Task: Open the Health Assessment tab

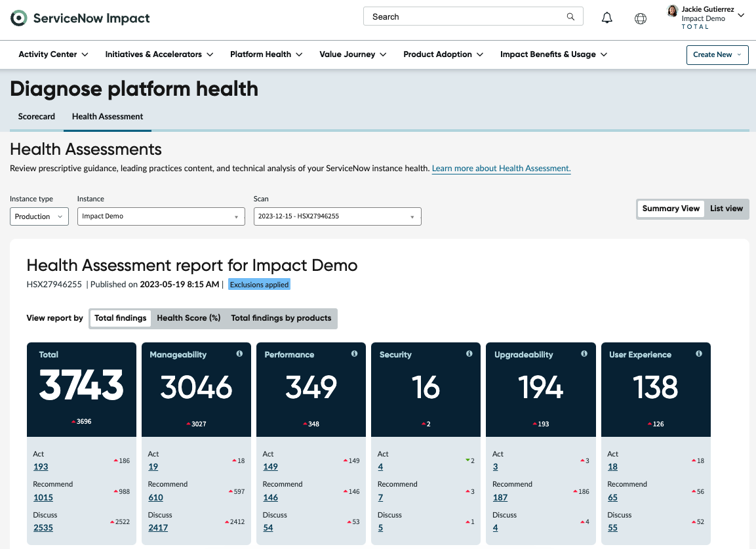Action: coord(108,116)
